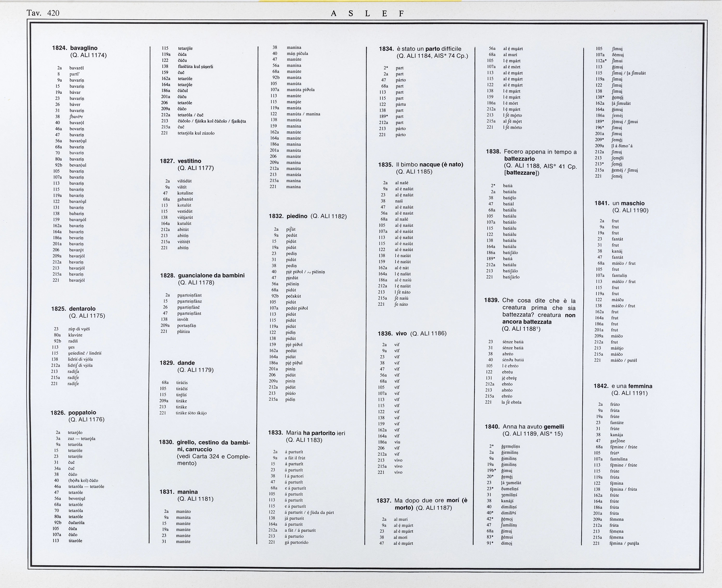Click the heading 1824. bavaglino
The height and width of the screenshot is (588, 722).
74,48
